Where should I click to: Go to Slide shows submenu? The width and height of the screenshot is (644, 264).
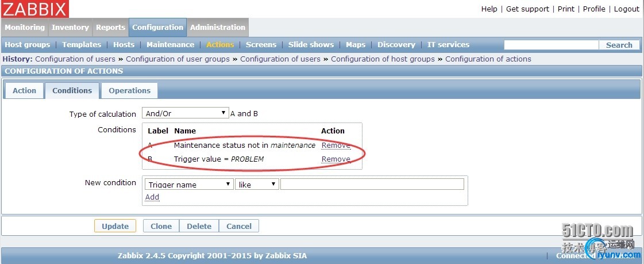(x=311, y=45)
